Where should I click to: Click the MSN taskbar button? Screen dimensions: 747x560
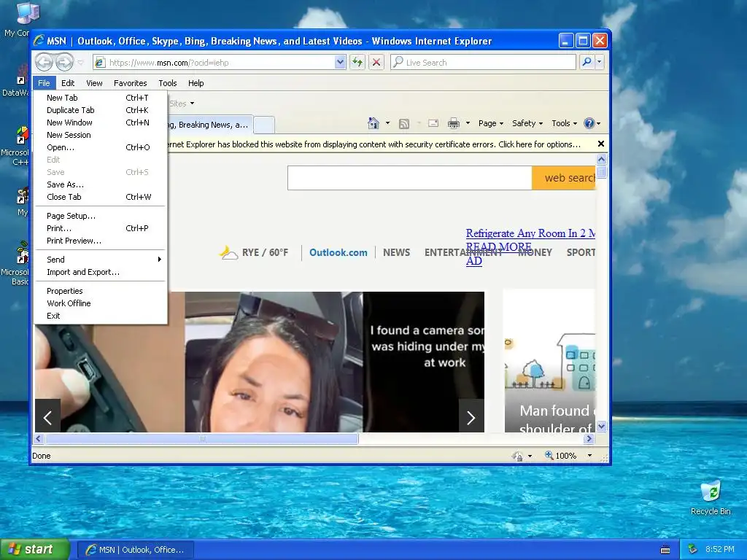point(136,550)
